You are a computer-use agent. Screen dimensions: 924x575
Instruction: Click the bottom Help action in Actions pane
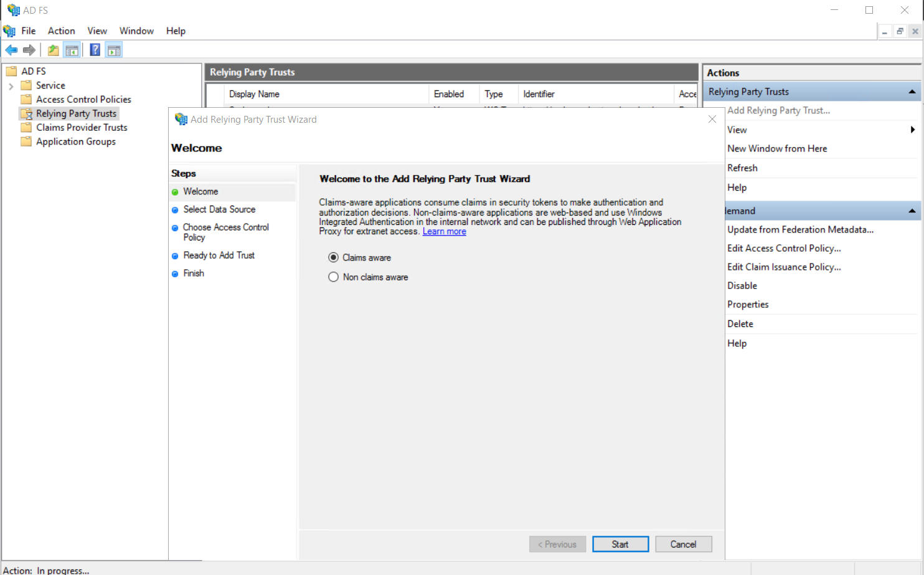point(737,343)
